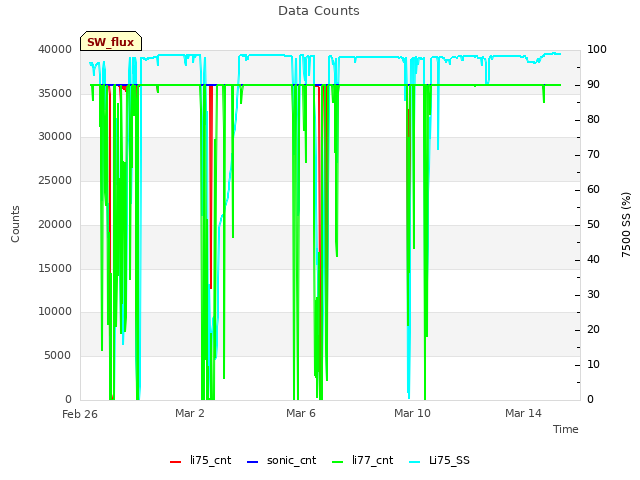Click the 50 right-axis tick label
Screen dimensions: 640x480
[593, 224]
